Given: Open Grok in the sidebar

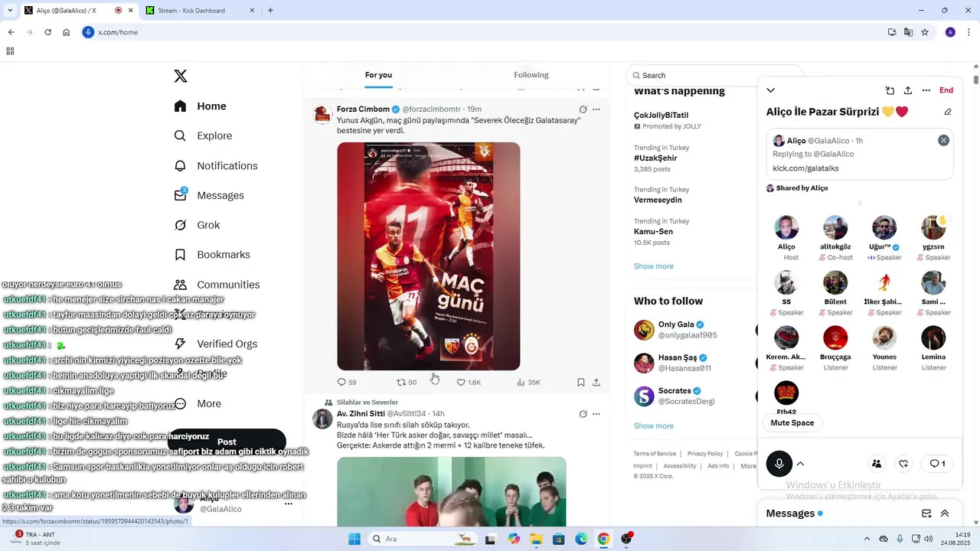Looking at the screenshot, I should tap(197, 225).
